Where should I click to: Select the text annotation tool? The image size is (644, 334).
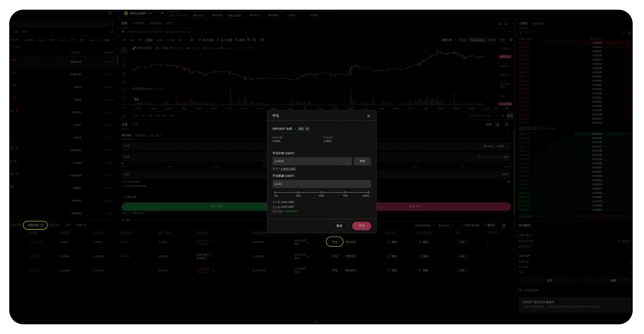124,98
